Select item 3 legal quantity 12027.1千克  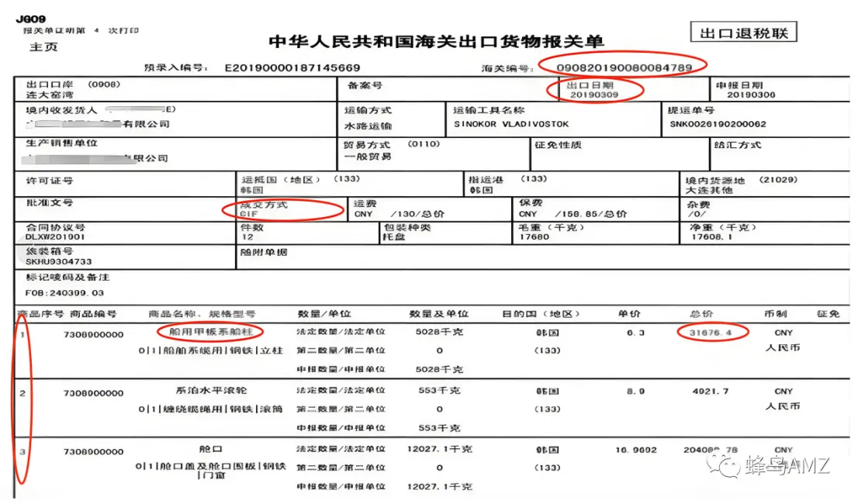tap(439, 449)
